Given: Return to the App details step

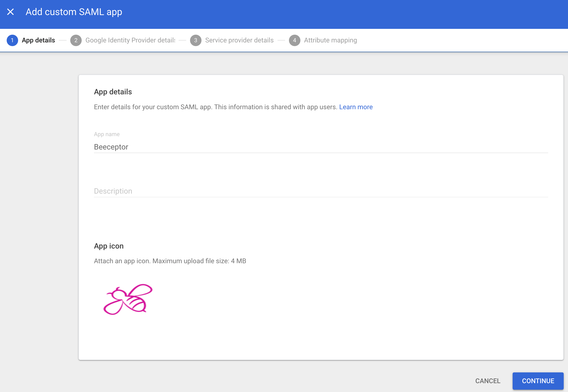Looking at the screenshot, I should coord(38,40).
